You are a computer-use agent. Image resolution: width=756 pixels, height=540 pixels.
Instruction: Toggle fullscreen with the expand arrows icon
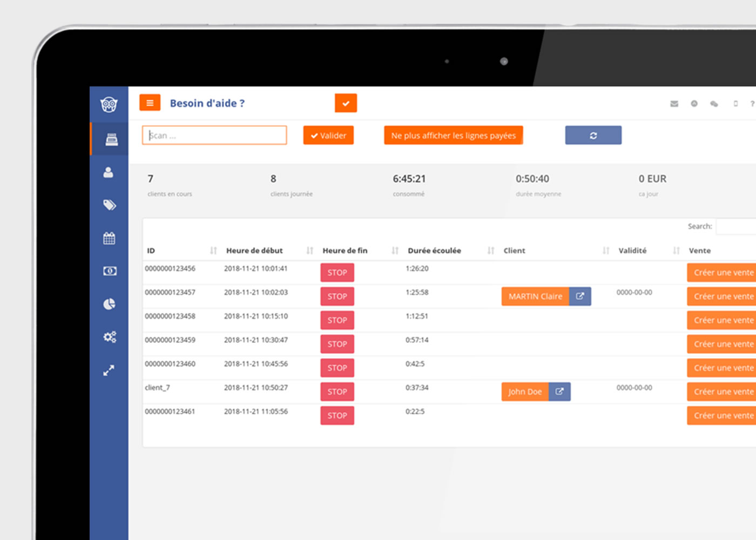pos(109,370)
